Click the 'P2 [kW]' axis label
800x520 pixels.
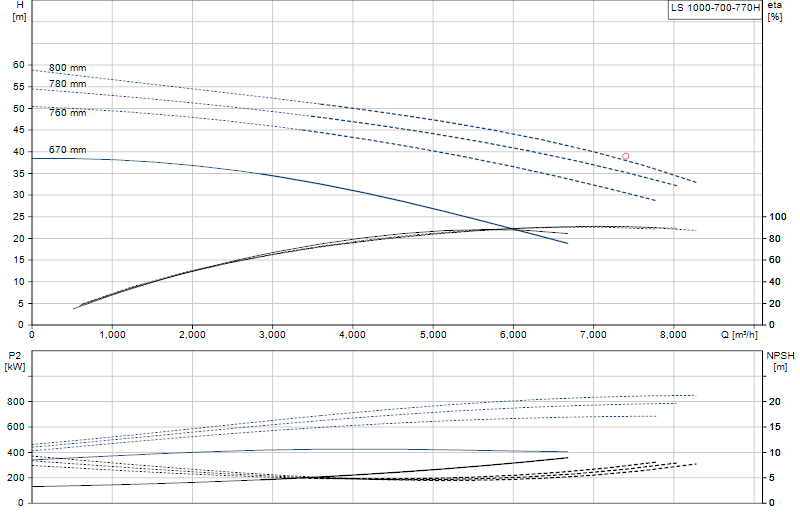[x=14, y=361]
